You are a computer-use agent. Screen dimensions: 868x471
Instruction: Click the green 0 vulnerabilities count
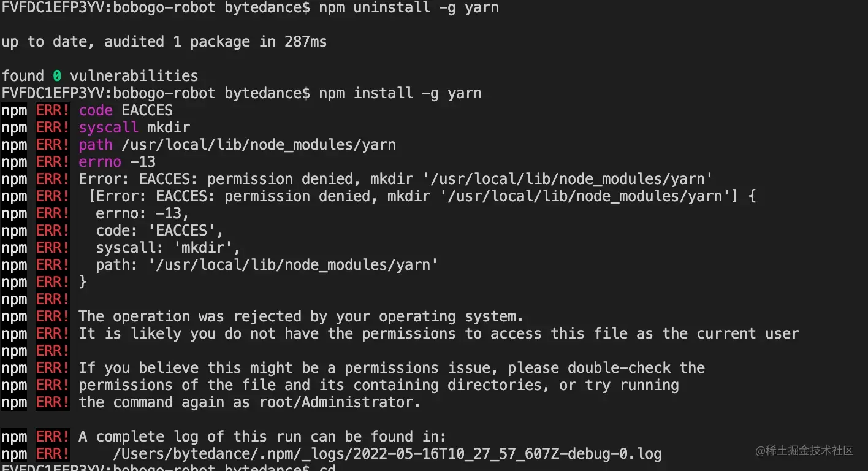(56, 76)
